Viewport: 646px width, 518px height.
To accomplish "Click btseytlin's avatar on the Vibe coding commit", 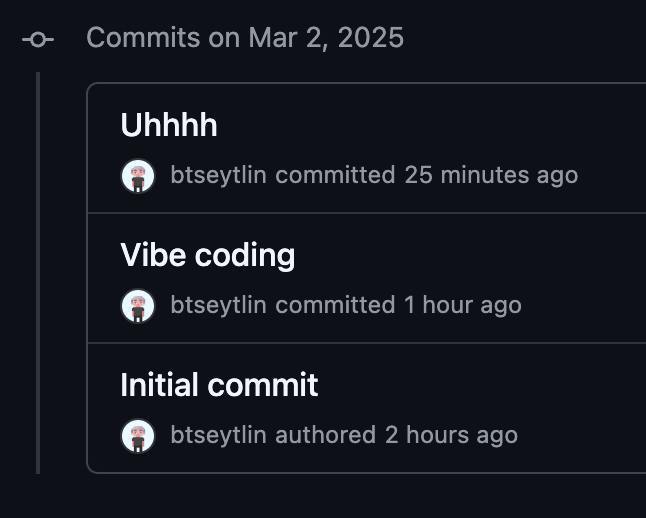I will [x=138, y=306].
